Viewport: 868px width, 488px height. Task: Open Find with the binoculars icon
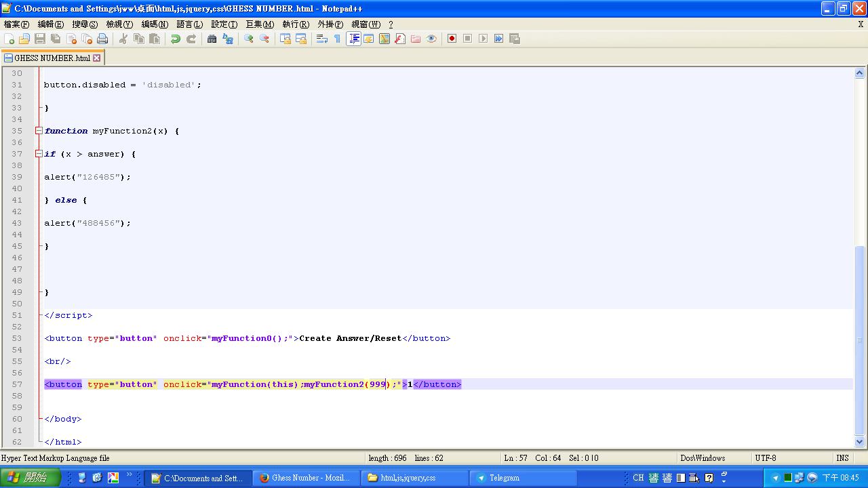212,39
